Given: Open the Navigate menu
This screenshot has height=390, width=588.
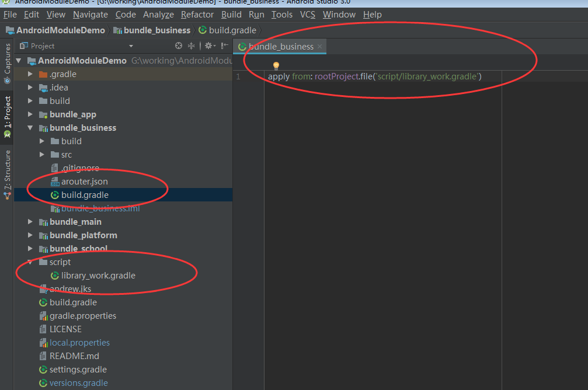Looking at the screenshot, I should coord(91,15).
